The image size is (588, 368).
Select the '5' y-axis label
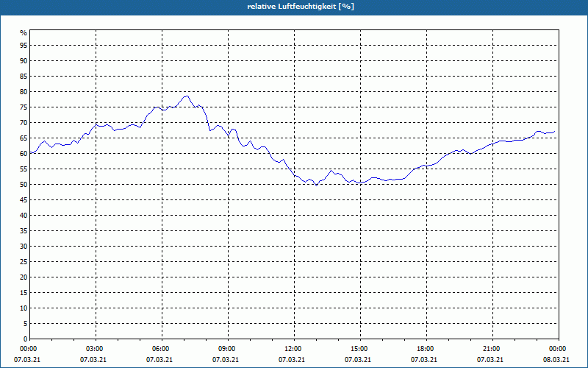[x=26, y=324]
